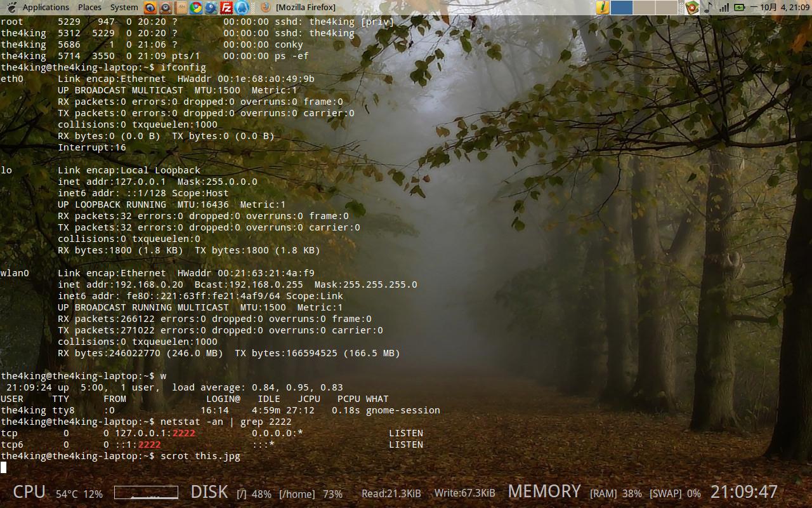Click the conky clock 21:09:47
Screen dimensions: 812x508
tap(744, 492)
